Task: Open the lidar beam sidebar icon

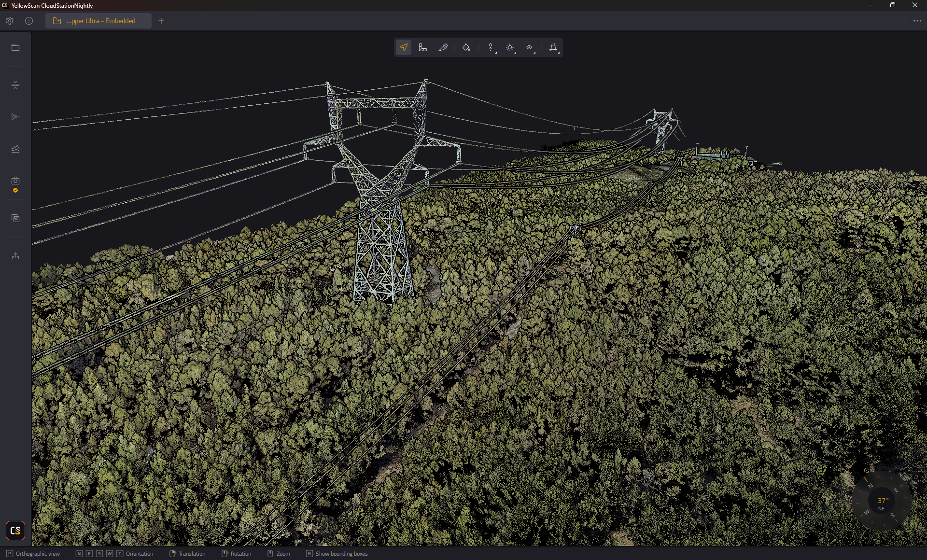Action: 15,117
